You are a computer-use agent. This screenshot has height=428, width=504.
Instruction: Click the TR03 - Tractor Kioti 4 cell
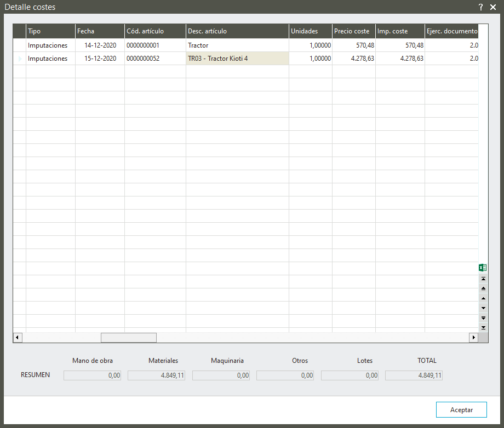click(237, 59)
